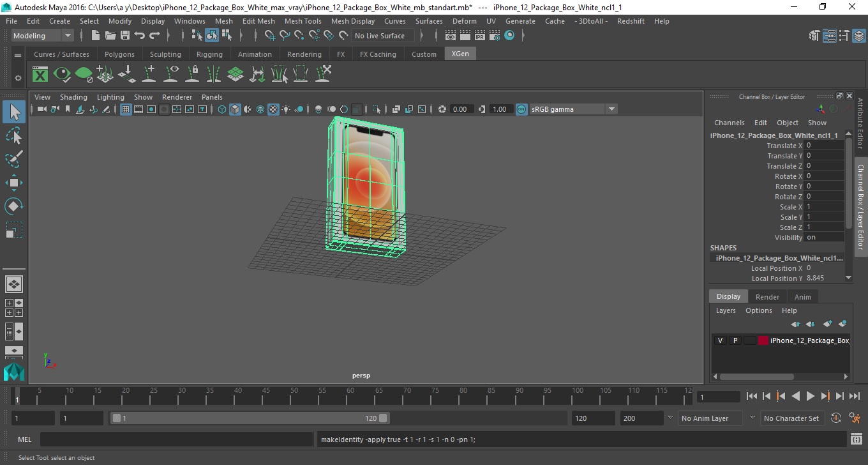Save the scene with the floppy disk icon
The height and width of the screenshot is (465, 868).
tap(125, 36)
